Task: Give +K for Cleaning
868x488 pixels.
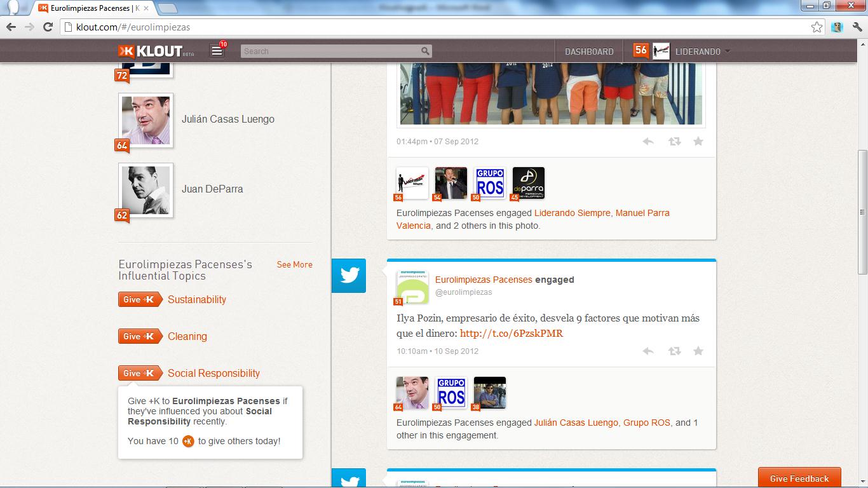Action: pos(140,336)
